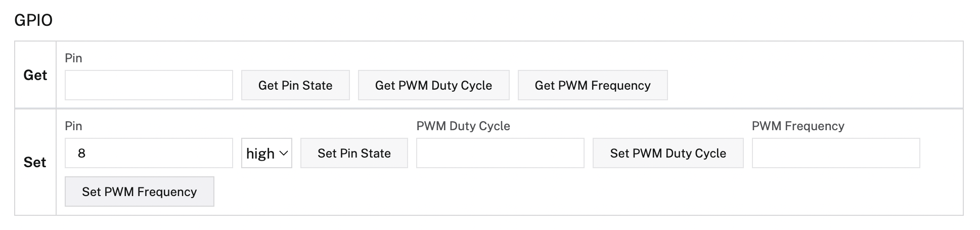
Task: Click the Set row Pin field containing 8
Action: 149,153
